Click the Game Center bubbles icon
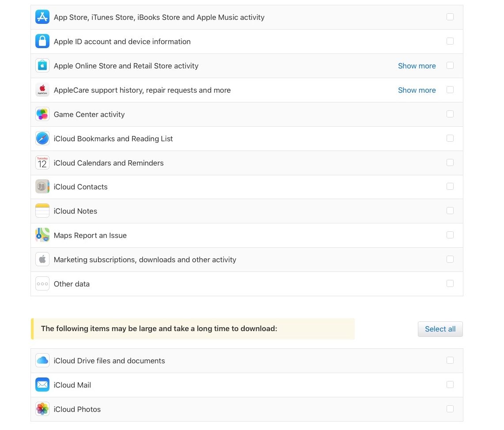This screenshot has height=430, width=504. (42, 114)
